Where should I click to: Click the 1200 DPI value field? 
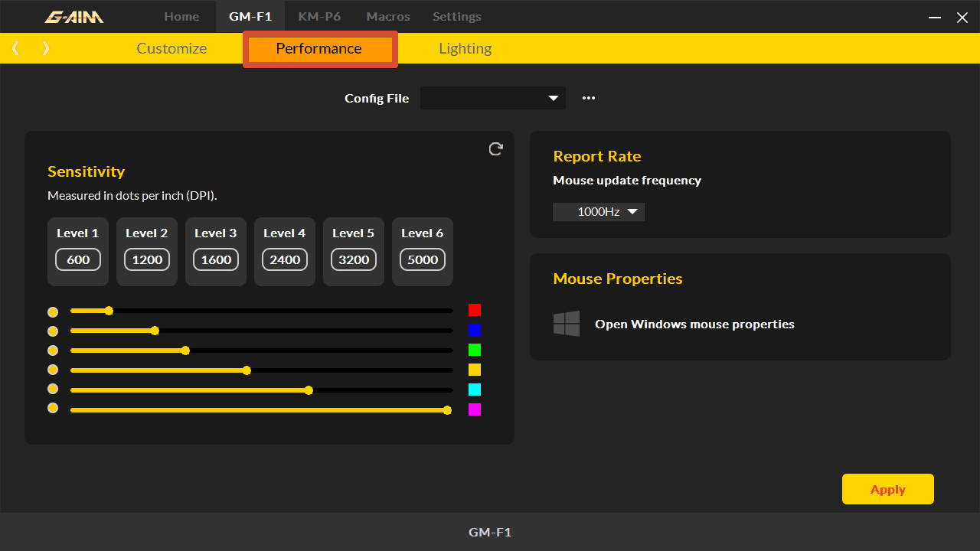tap(147, 259)
